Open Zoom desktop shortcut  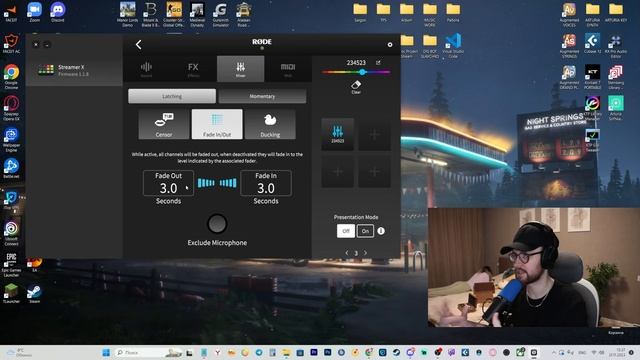point(34,12)
